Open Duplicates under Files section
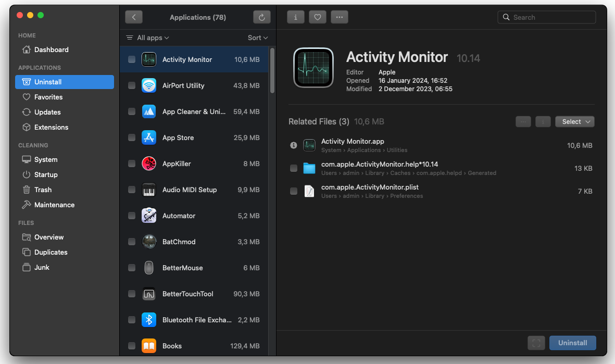This screenshot has width=615, height=364. click(51, 252)
